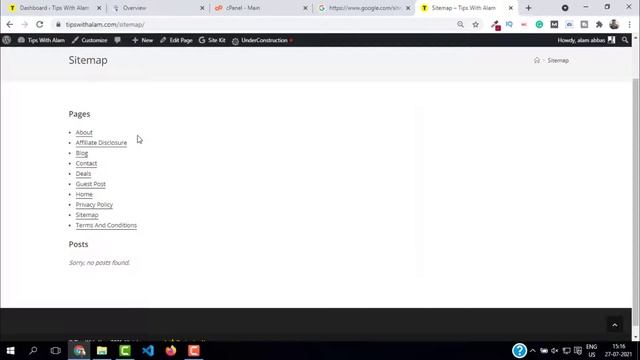Open the Privacy Policy link
The width and height of the screenshot is (640, 360).
tap(94, 204)
